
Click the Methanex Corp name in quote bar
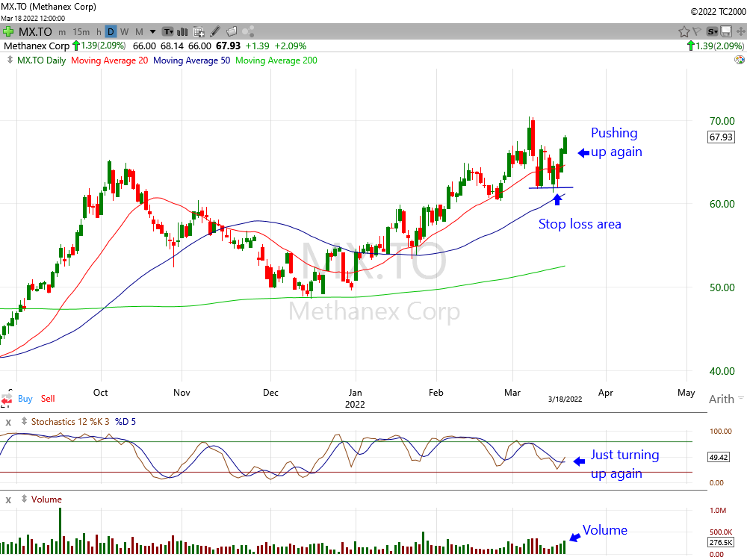click(37, 46)
